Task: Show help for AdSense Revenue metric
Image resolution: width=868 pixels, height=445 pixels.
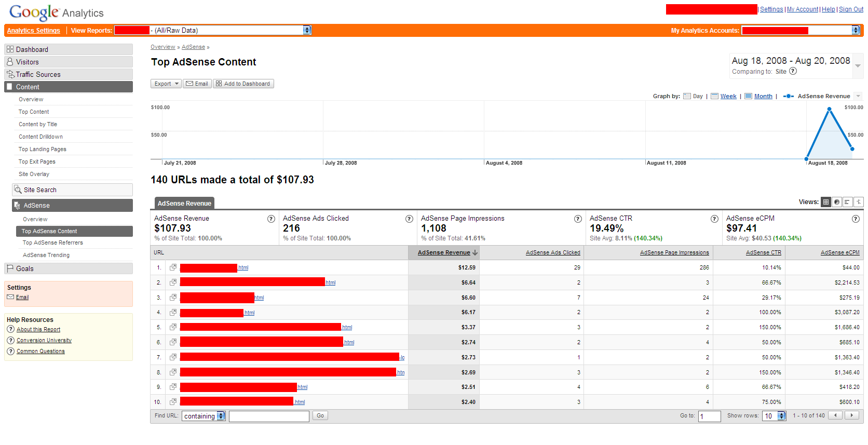Action: tap(271, 219)
